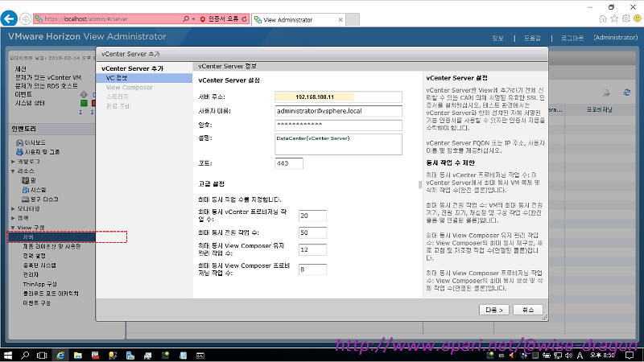
Task: Collapse the View 구성 tree node
Action: (13, 228)
